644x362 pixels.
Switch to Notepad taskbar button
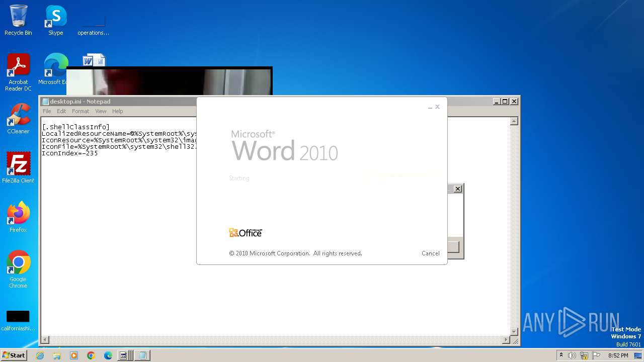(x=142, y=355)
